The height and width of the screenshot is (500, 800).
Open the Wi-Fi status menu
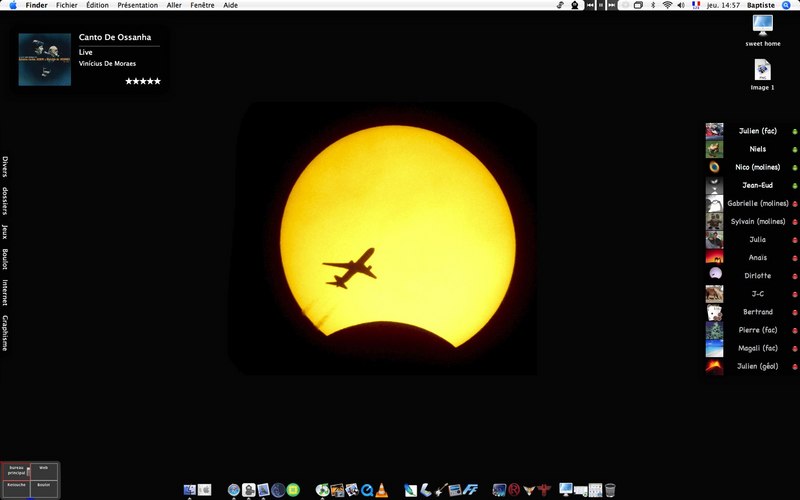pos(667,5)
